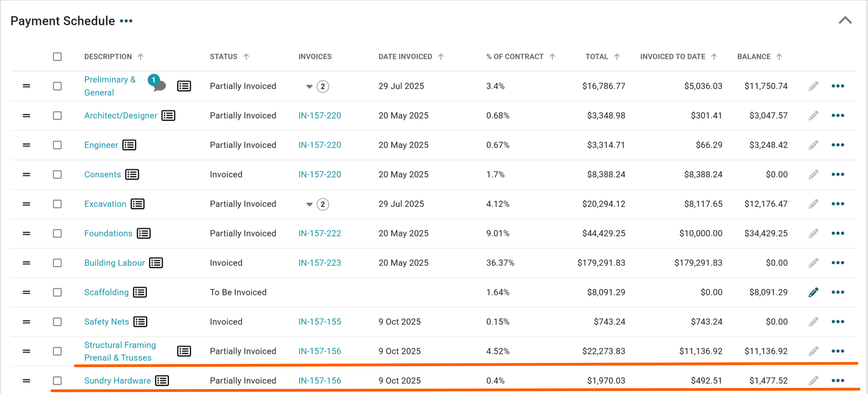The image size is (868, 394).
Task: Click the edit pencil on Scaffolding row
Action: tap(813, 293)
